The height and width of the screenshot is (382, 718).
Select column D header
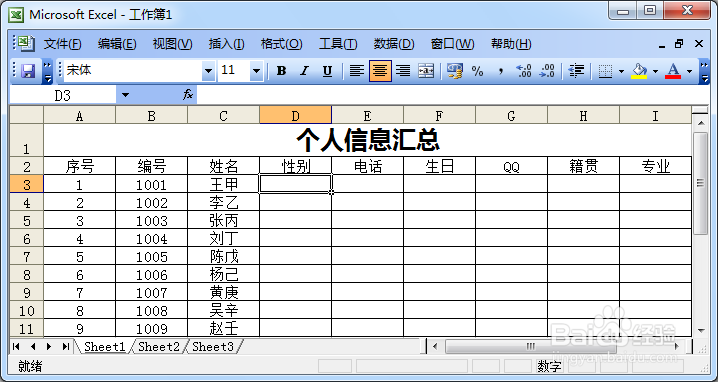click(x=295, y=115)
